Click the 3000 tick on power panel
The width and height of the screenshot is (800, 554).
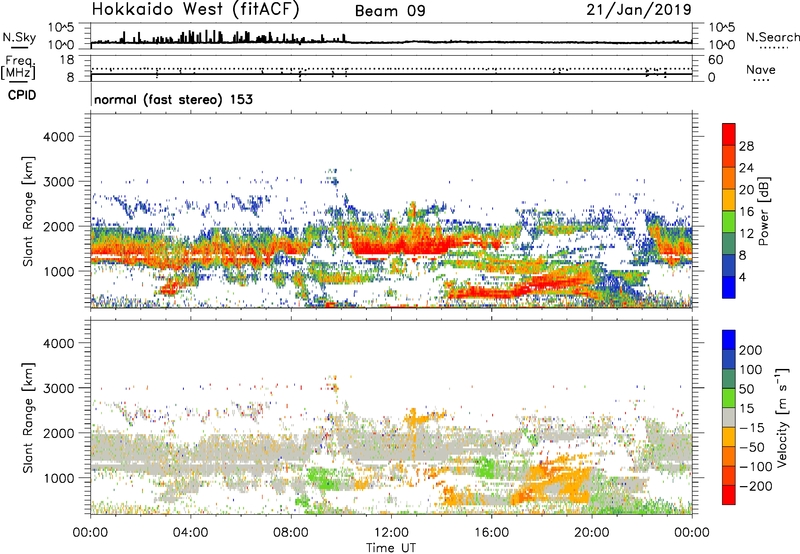(x=59, y=182)
